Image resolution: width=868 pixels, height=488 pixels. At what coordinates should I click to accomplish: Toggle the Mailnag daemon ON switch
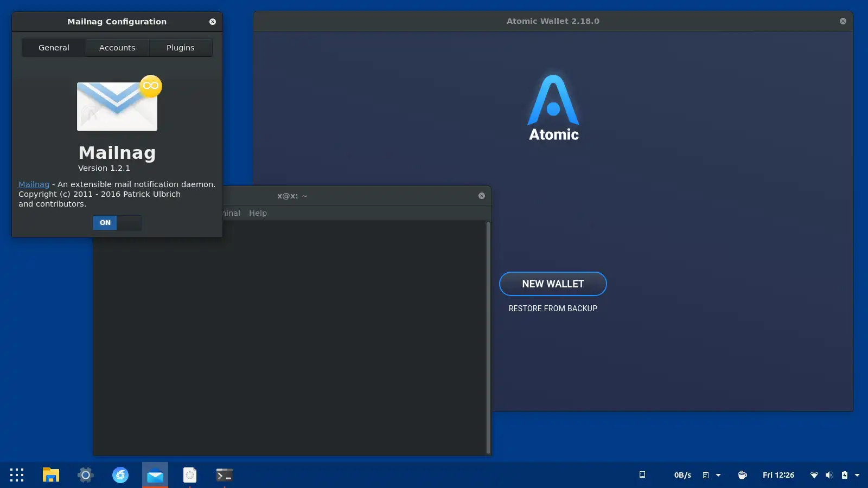(x=117, y=223)
